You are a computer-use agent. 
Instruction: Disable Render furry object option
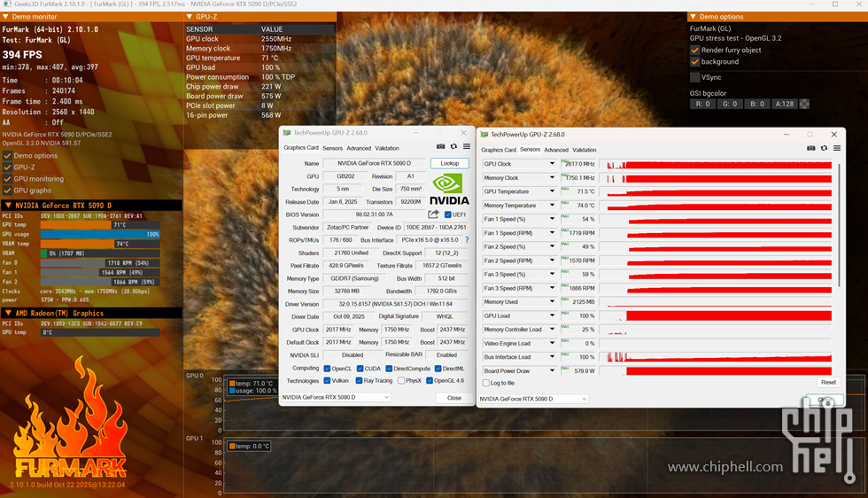coord(694,50)
